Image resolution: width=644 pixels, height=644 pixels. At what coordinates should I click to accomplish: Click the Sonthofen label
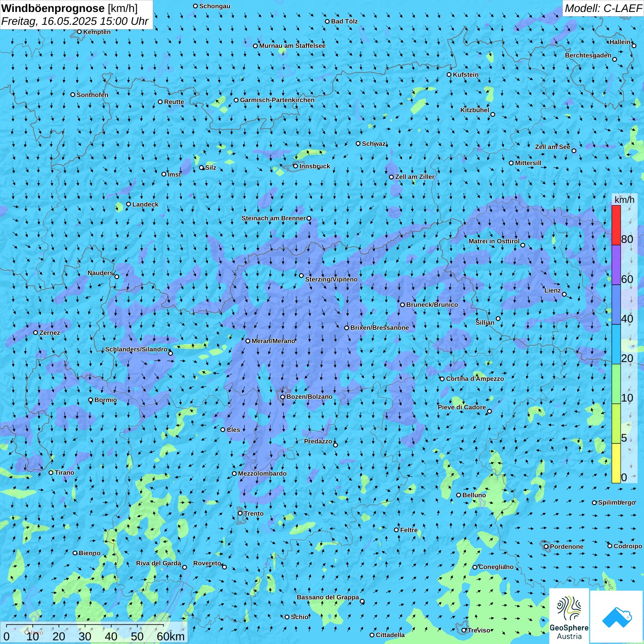[x=92, y=95]
